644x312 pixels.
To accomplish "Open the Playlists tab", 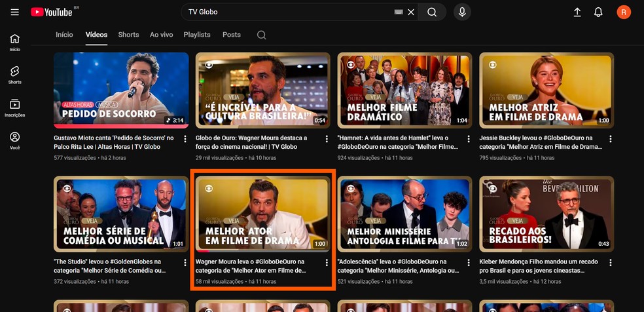I will point(197,35).
